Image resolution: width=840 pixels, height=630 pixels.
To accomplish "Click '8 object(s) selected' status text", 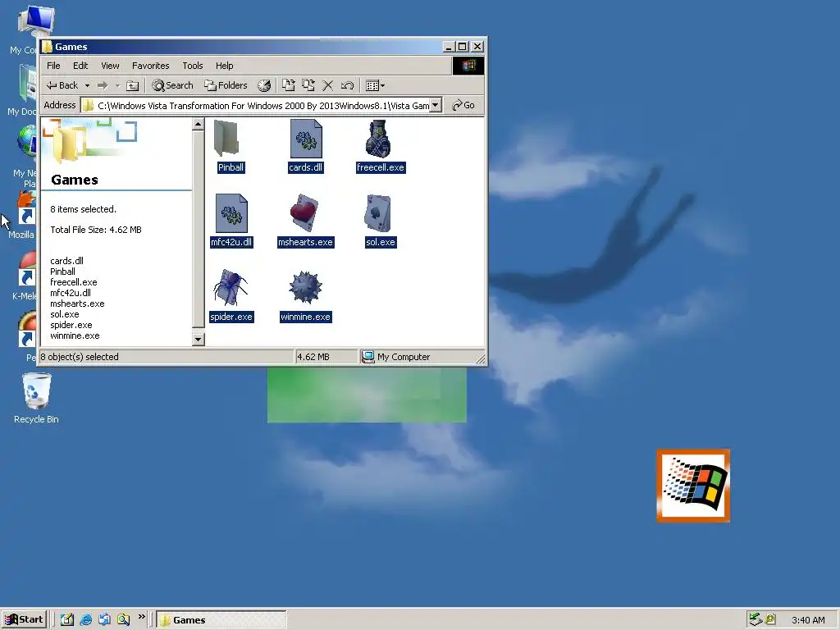I will 80,357.
